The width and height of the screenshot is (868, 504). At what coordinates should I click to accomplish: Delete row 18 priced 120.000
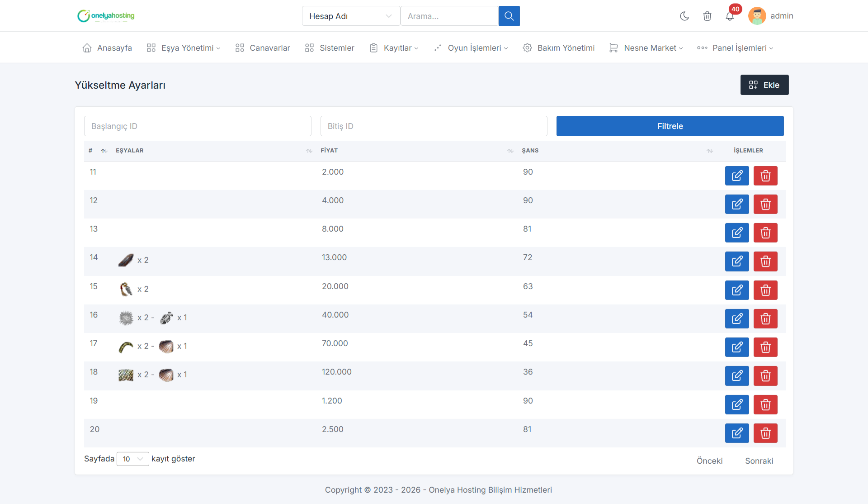(x=765, y=376)
